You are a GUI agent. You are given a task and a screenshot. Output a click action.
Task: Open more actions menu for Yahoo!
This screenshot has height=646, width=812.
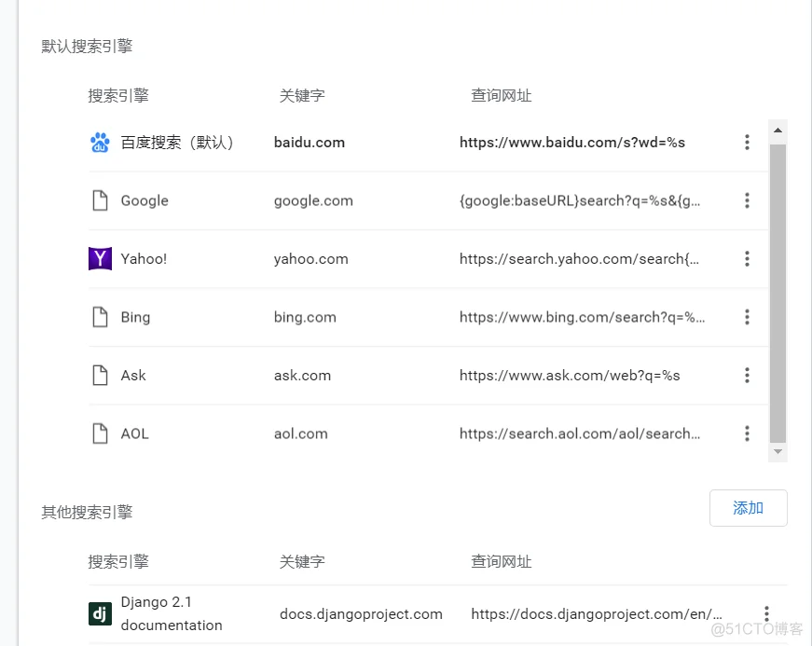[x=747, y=259]
